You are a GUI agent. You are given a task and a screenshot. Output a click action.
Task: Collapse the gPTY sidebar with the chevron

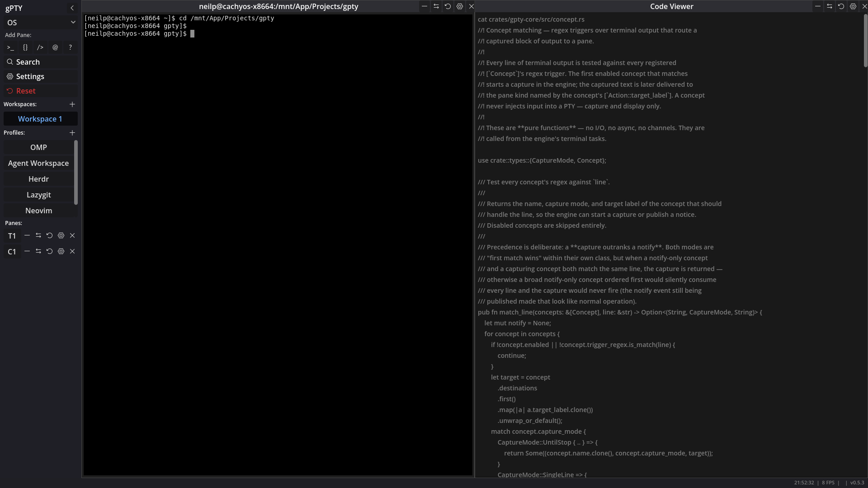click(72, 8)
